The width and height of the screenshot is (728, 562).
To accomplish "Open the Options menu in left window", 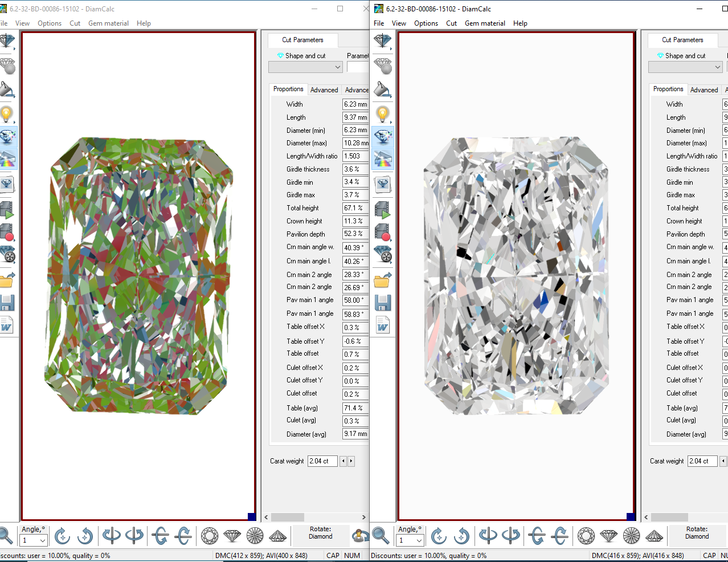I will pyautogui.click(x=50, y=23).
